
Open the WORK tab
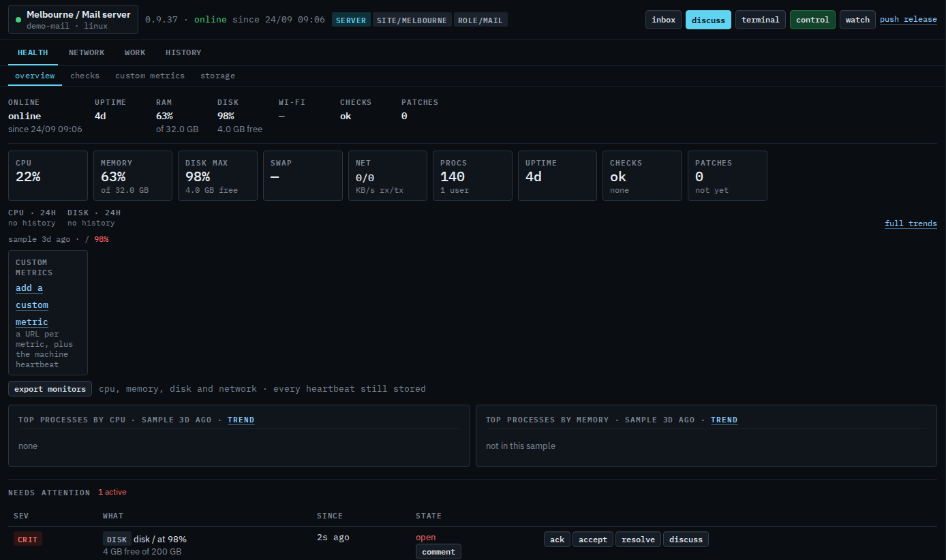[x=135, y=52]
